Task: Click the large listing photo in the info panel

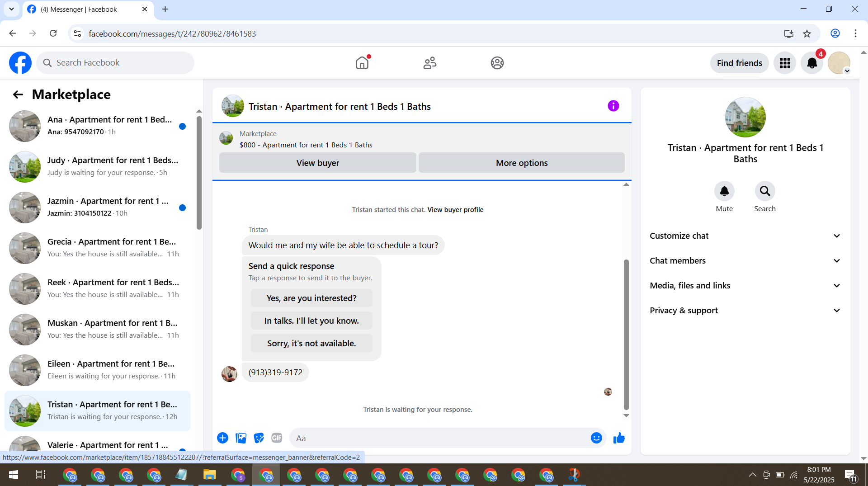Action: 745,117
